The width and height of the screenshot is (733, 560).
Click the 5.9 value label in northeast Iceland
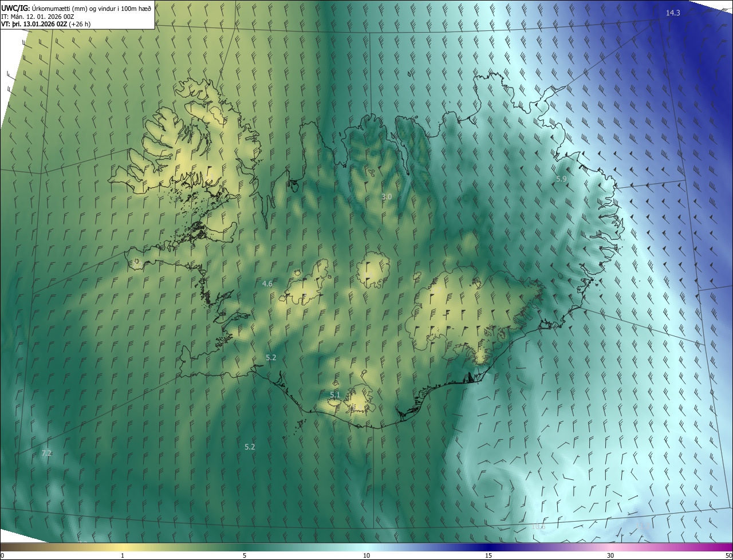point(561,179)
